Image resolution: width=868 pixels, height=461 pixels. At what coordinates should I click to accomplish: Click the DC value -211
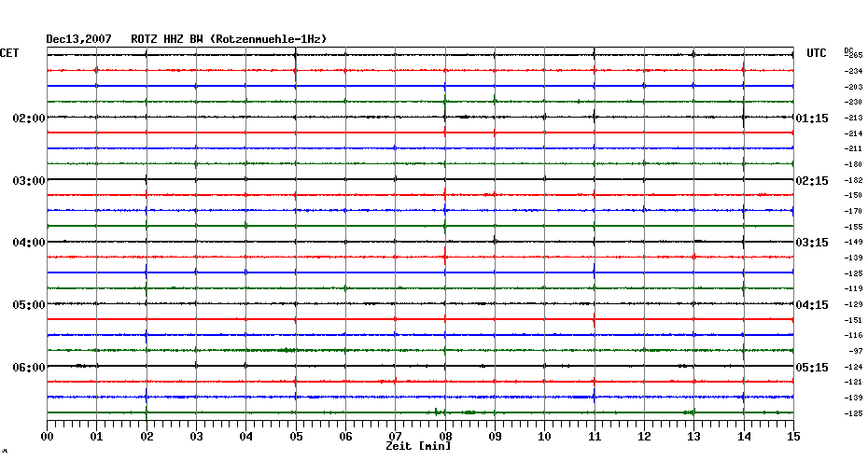point(853,149)
